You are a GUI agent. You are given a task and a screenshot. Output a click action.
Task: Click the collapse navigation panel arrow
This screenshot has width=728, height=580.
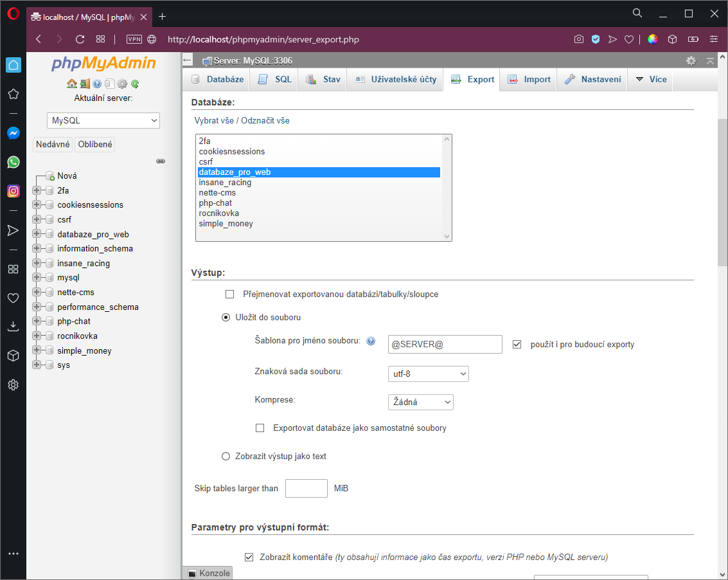[187, 60]
